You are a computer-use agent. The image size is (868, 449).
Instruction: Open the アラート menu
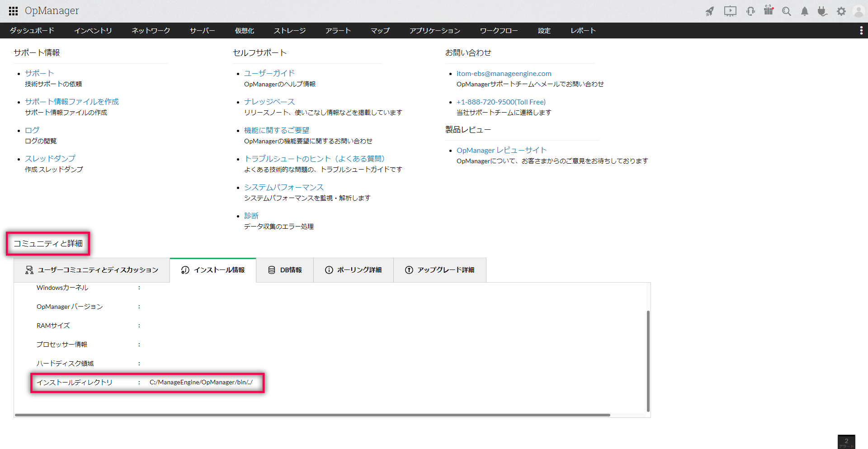click(338, 30)
